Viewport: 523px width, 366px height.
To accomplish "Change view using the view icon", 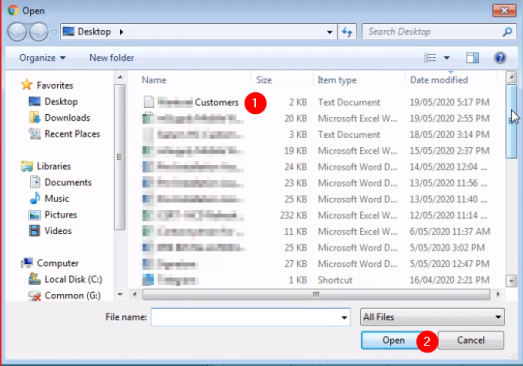I will [x=430, y=58].
